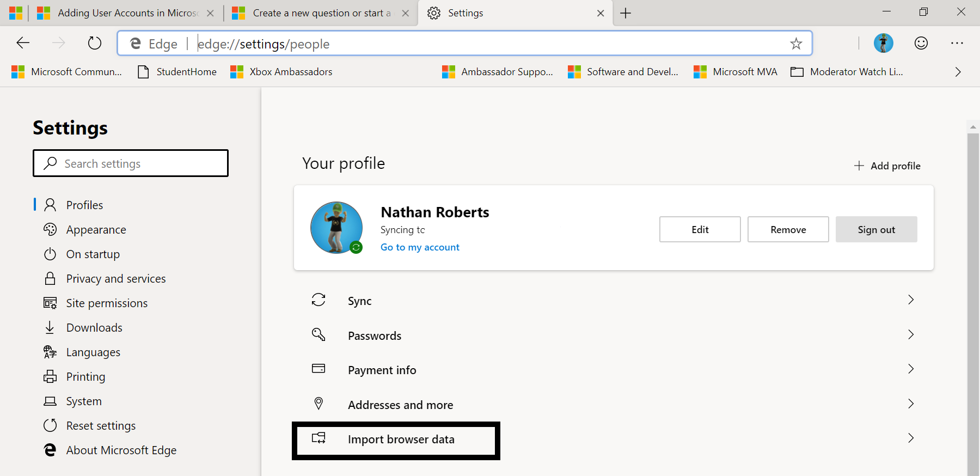Open Xbox Ambassadors favorite

click(x=281, y=72)
